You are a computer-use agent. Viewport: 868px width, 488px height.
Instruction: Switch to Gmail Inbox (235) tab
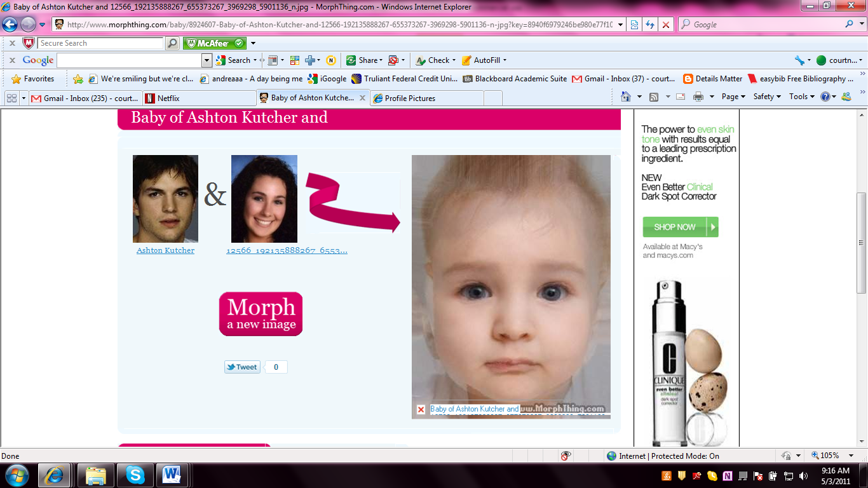[85, 98]
